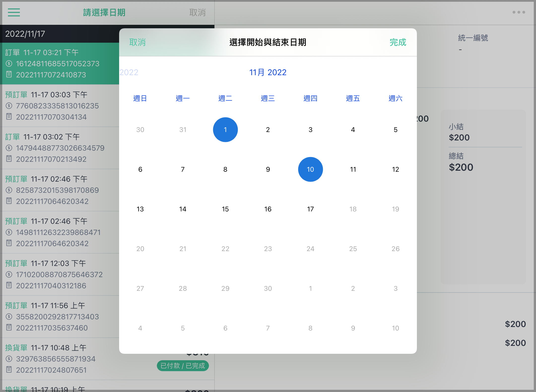This screenshot has width=536, height=392.
Task: Click the 統一編號 label
Action: [x=473, y=38]
